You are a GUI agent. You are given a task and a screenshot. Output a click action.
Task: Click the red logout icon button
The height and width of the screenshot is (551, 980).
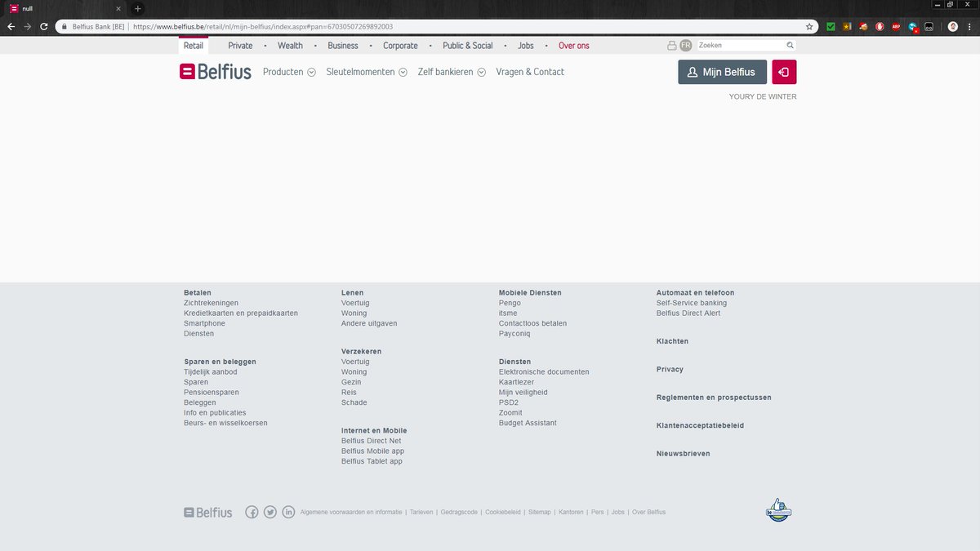[784, 72]
